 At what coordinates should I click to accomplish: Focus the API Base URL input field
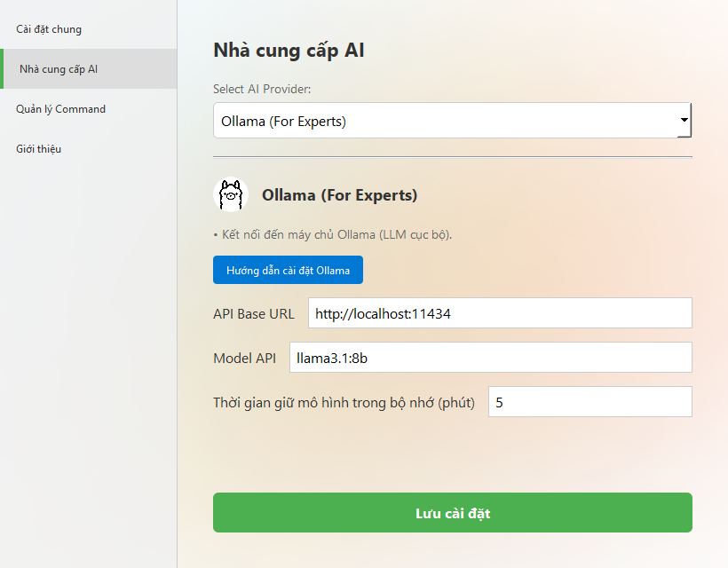click(500, 313)
